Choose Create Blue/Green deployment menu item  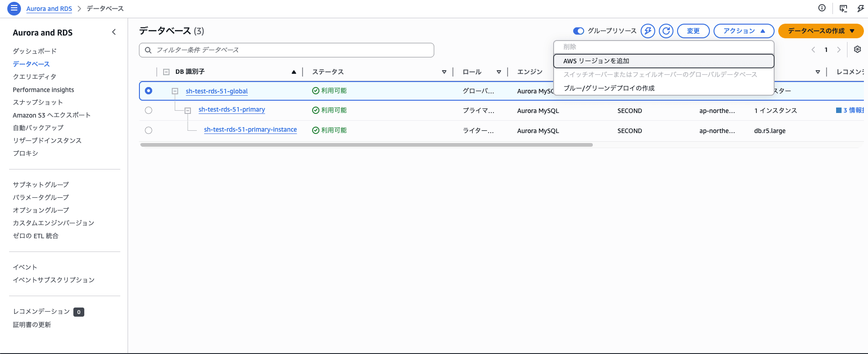(663, 88)
